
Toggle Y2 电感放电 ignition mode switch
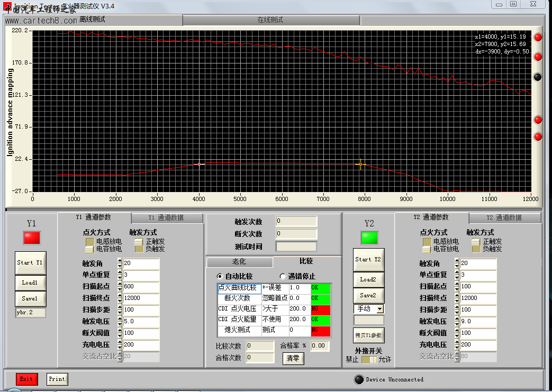pos(427,245)
